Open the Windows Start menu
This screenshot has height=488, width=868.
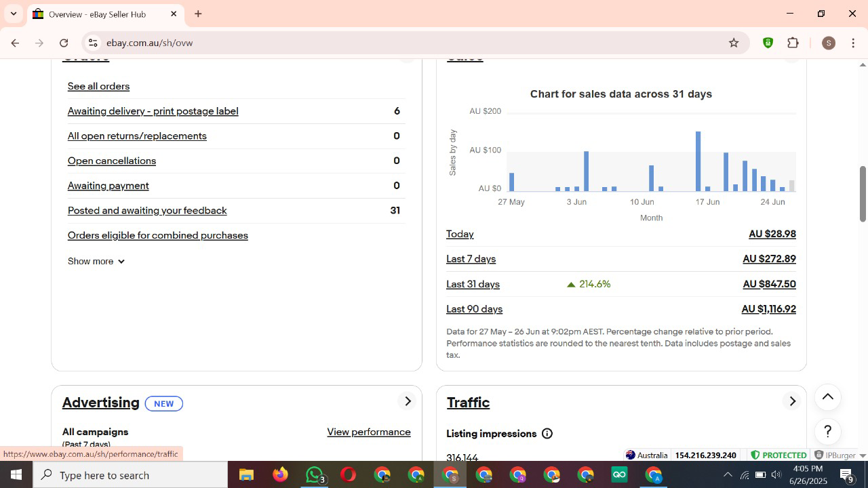coord(16,475)
